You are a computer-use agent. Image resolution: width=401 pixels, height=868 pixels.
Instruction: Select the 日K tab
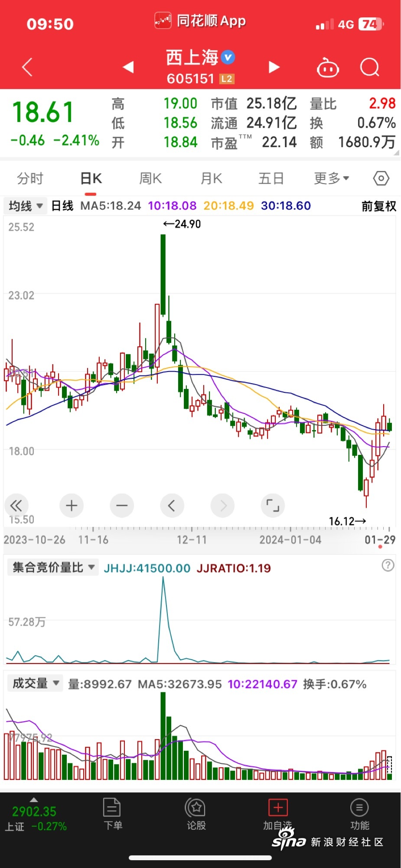coord(91,178)
